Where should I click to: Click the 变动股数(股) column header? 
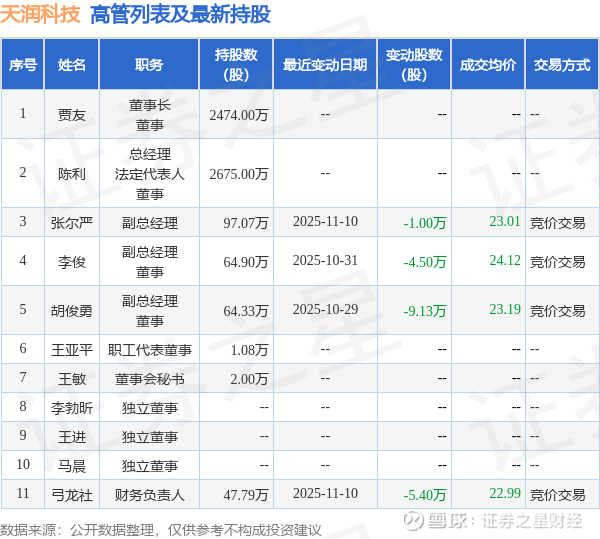pos(414,64)
